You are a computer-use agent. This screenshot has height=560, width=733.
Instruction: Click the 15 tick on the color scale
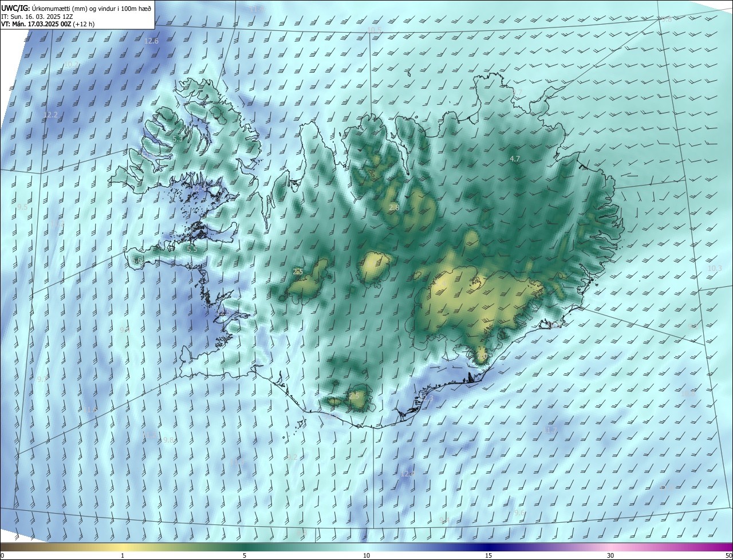(488, 555)
